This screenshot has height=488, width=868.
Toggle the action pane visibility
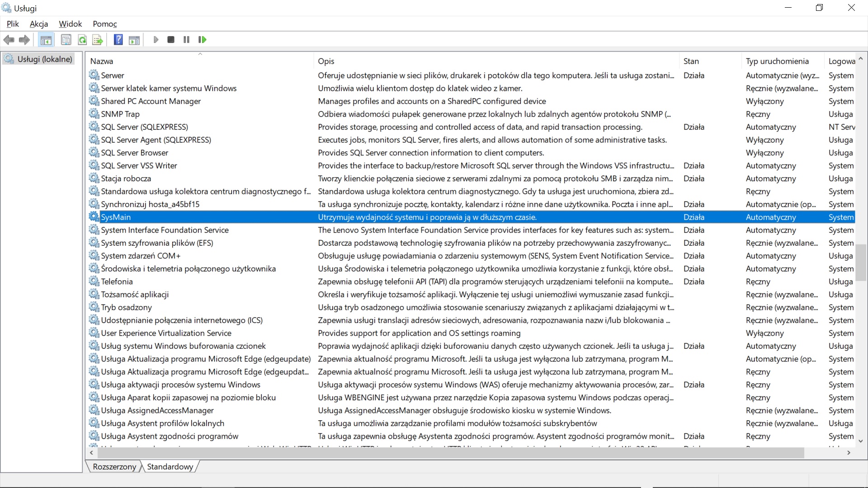pyautogui.click(x=134, y=40)
